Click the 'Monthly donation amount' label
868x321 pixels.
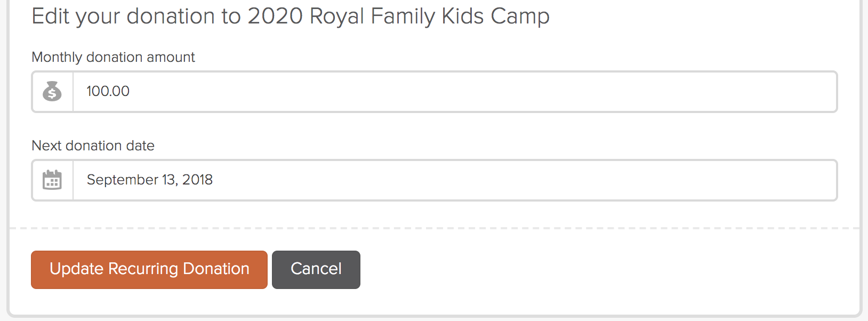[x=113, y=57]
